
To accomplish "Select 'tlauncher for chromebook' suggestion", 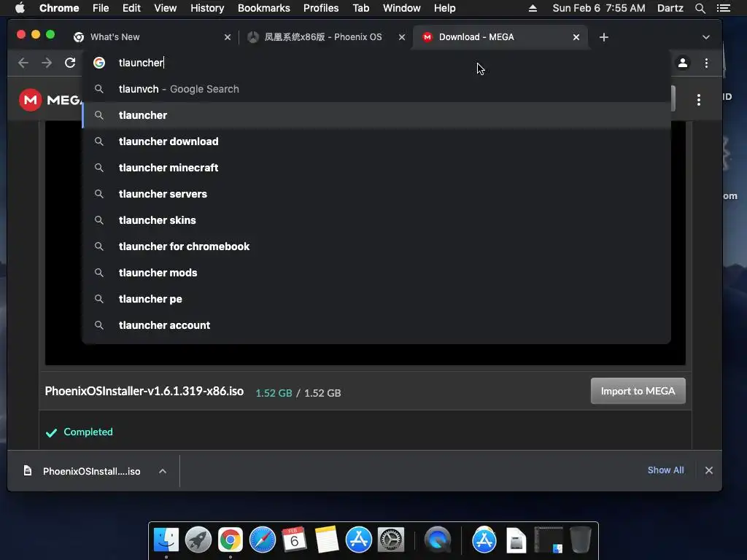I will (x=376, y=246).
